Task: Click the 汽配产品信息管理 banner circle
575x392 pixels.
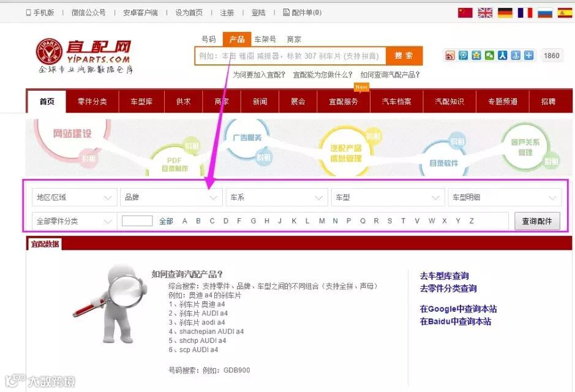Action: tap(345, 152)
